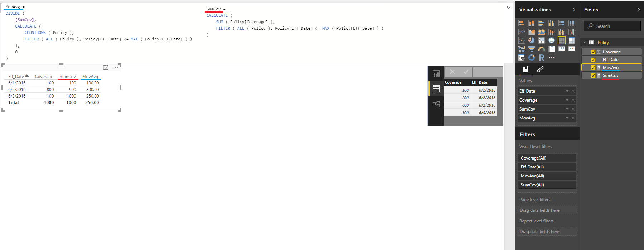Expand the Eff_Date(All) visual filter
Viewport: 644px width, 250px height.
(x=547, y=167)
